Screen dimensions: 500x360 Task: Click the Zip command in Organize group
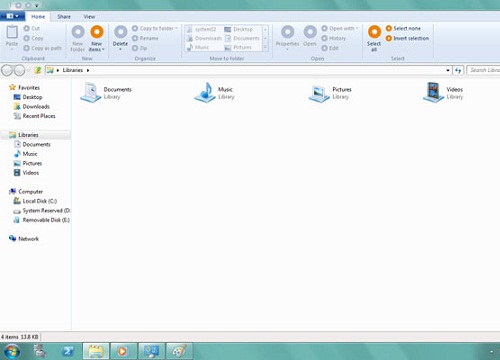[139, 48]
